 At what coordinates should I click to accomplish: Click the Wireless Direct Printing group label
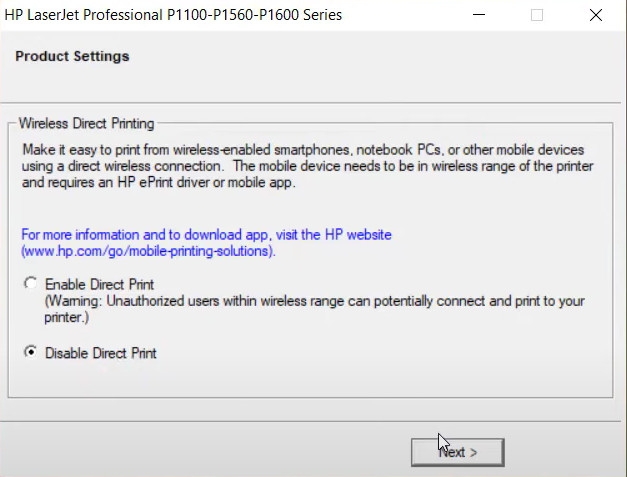click(x=88, y=124)
